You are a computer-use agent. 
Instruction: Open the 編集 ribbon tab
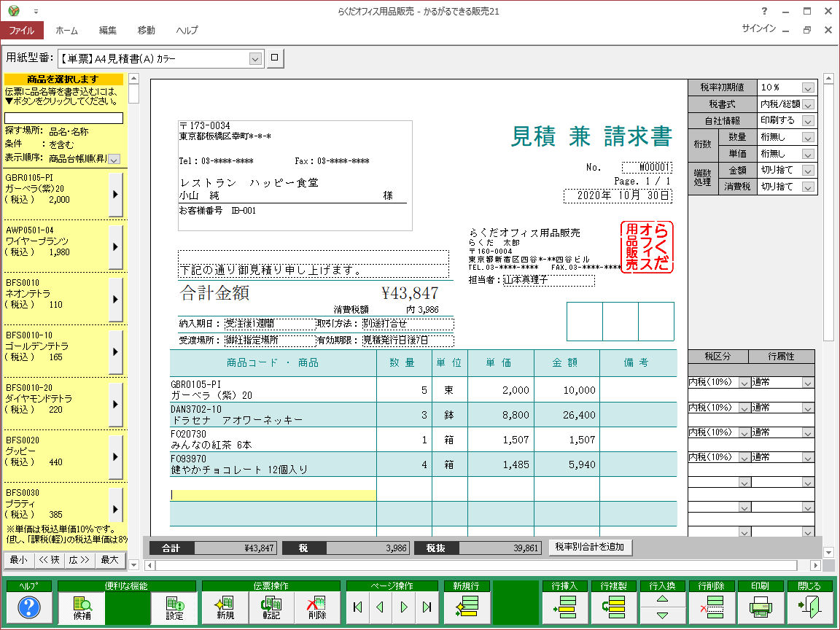click(x=108, y=31)
